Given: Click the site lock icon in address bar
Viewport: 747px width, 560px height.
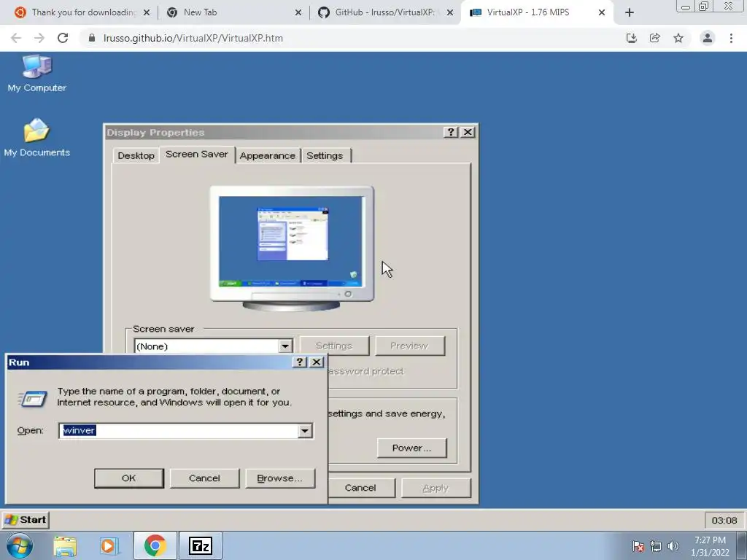Looking at the screenshot, I should tap(92, 38).
